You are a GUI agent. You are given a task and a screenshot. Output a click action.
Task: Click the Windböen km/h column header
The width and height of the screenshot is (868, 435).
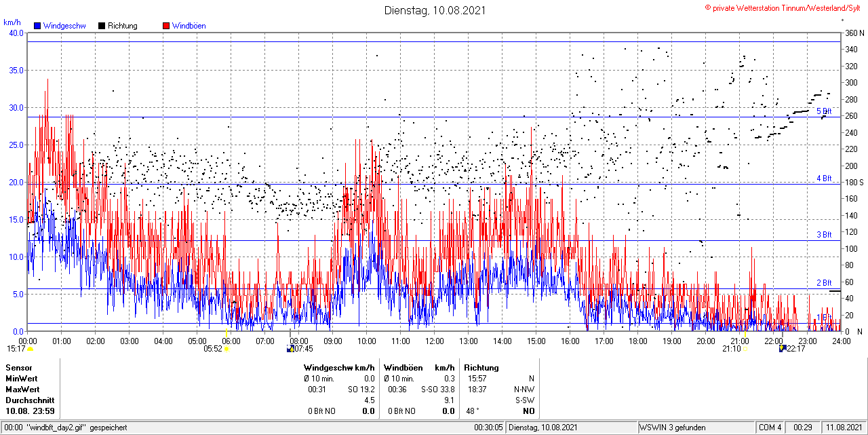click(x=419, y=367)
